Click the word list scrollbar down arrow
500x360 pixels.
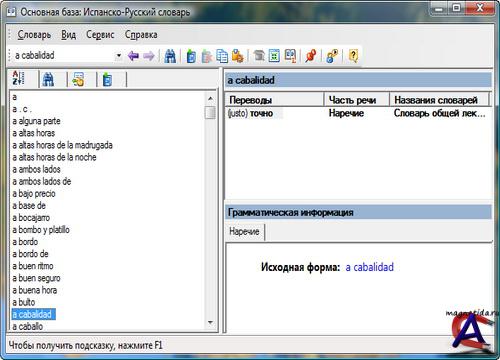[210, 322]
